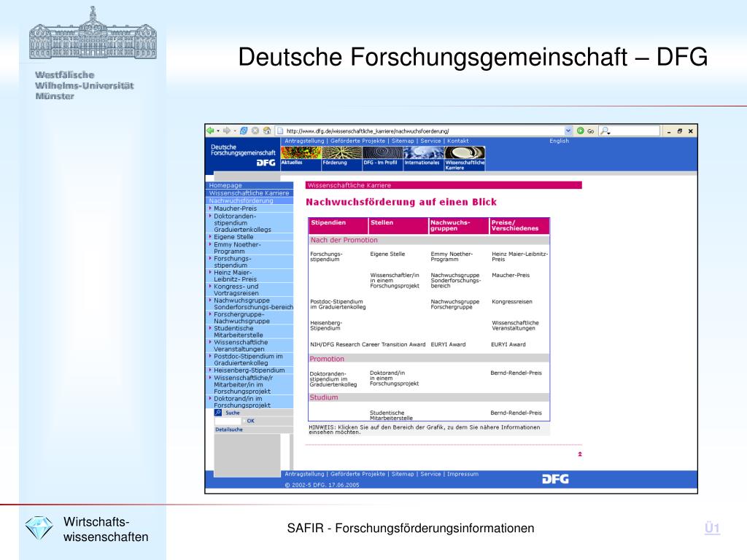Open Homepage in the left sidebar
The width and height of the screenshot is (747, 560).
(x=250, y=185)
